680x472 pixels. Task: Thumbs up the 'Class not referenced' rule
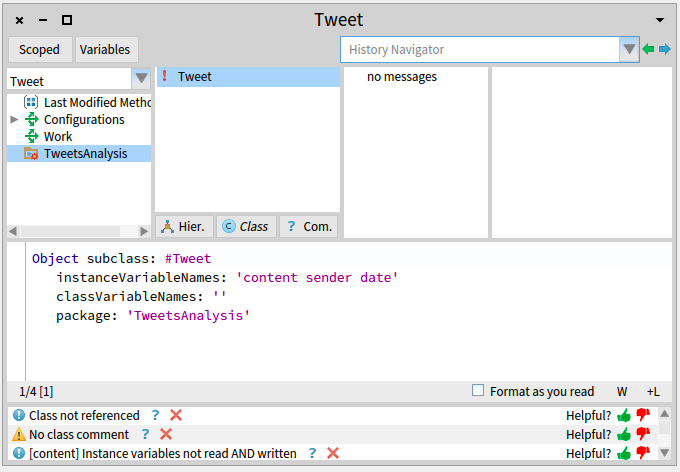tap(625, 415)
